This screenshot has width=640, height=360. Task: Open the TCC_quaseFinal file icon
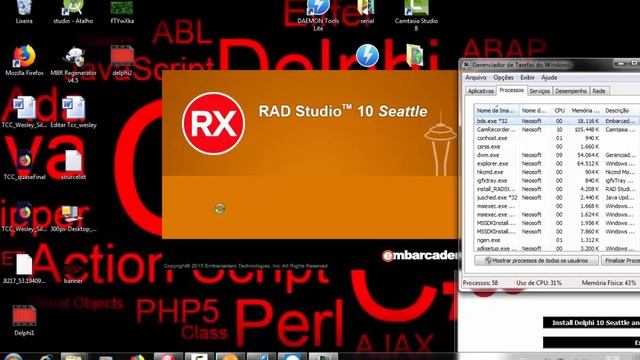(x=24, y=164)
